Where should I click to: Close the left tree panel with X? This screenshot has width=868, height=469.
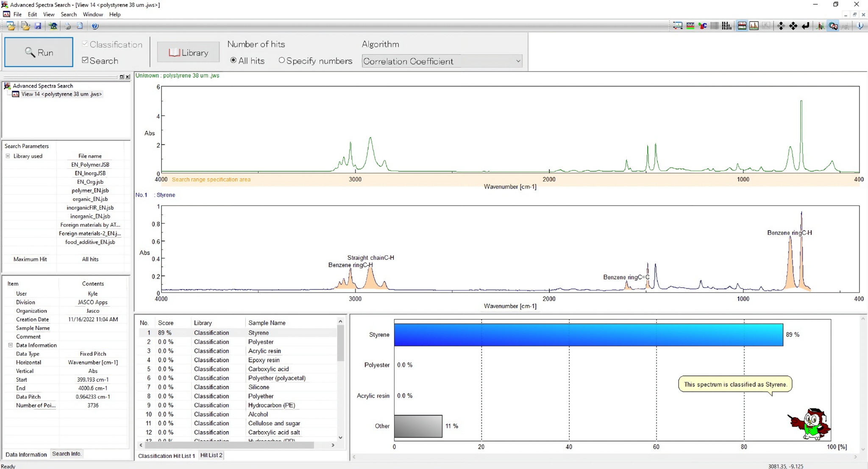pyautogui.click(x=128, y=77)
